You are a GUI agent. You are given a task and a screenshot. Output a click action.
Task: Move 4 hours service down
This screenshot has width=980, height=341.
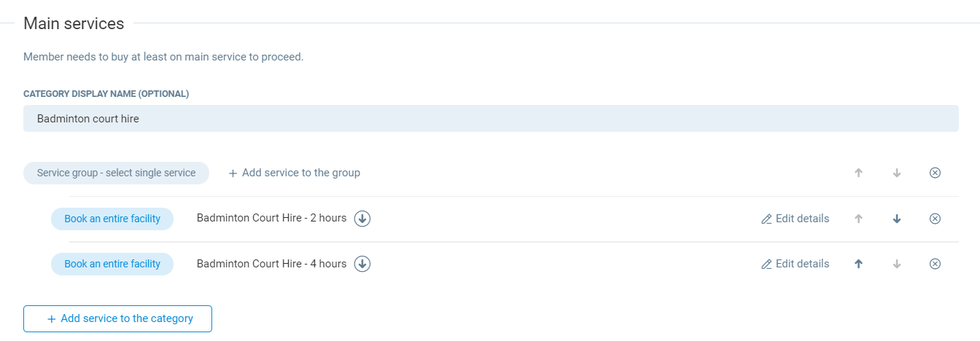click(x=897, y=264)
